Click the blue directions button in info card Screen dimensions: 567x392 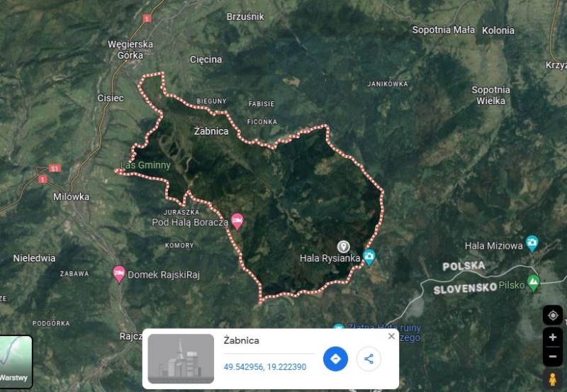[335, 359]
